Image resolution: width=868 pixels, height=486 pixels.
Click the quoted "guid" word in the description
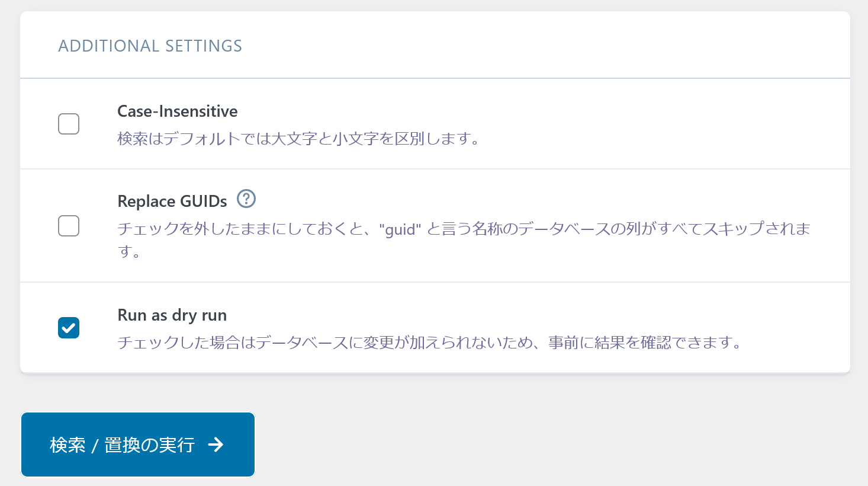tap(400, 229)
